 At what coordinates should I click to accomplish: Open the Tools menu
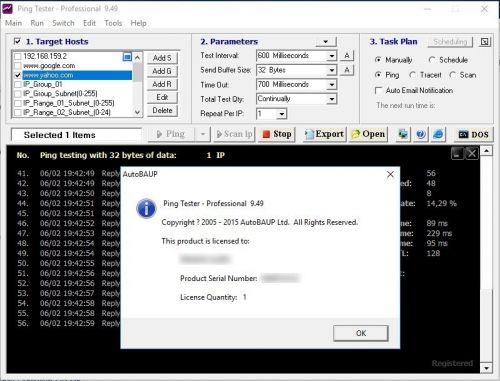(113, 23)
